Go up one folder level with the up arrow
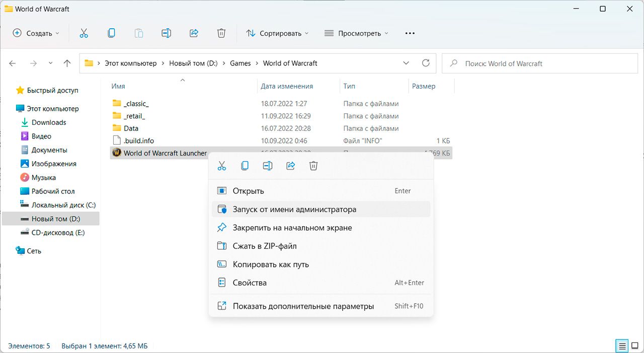The image size is (644, 353). pyautogui.click(x=67, y=63)
